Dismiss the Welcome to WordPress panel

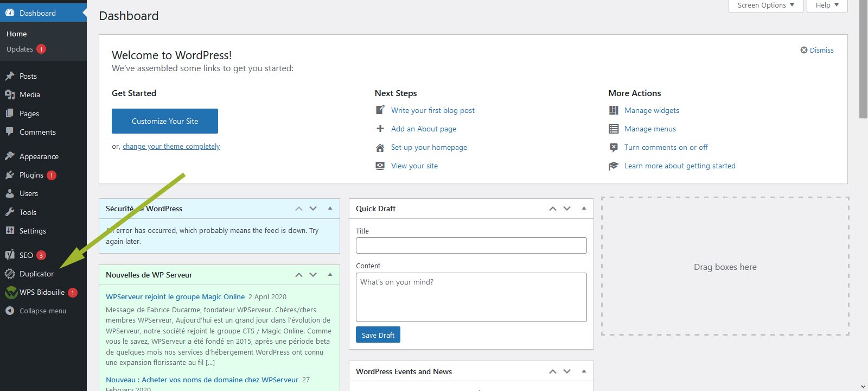click(x=817, y=50)
